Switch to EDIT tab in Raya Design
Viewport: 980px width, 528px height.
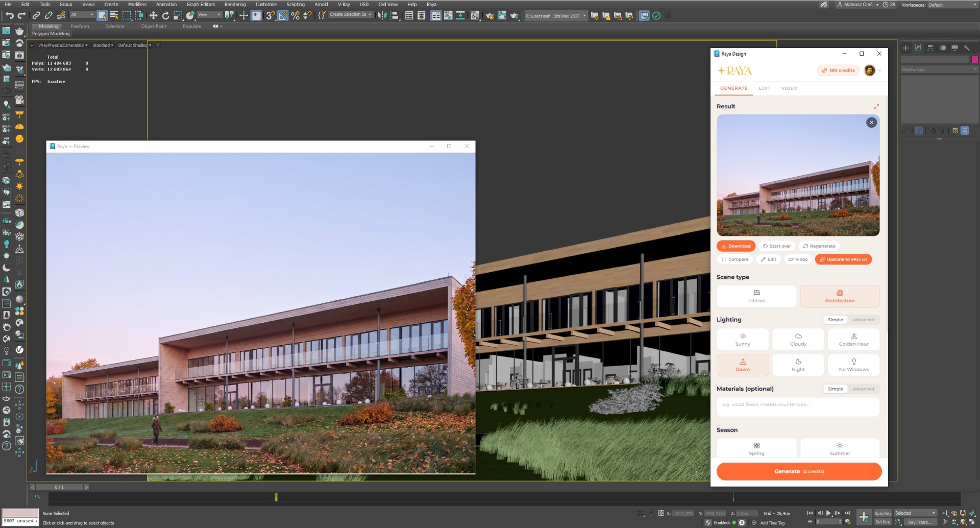click(764, 88)
